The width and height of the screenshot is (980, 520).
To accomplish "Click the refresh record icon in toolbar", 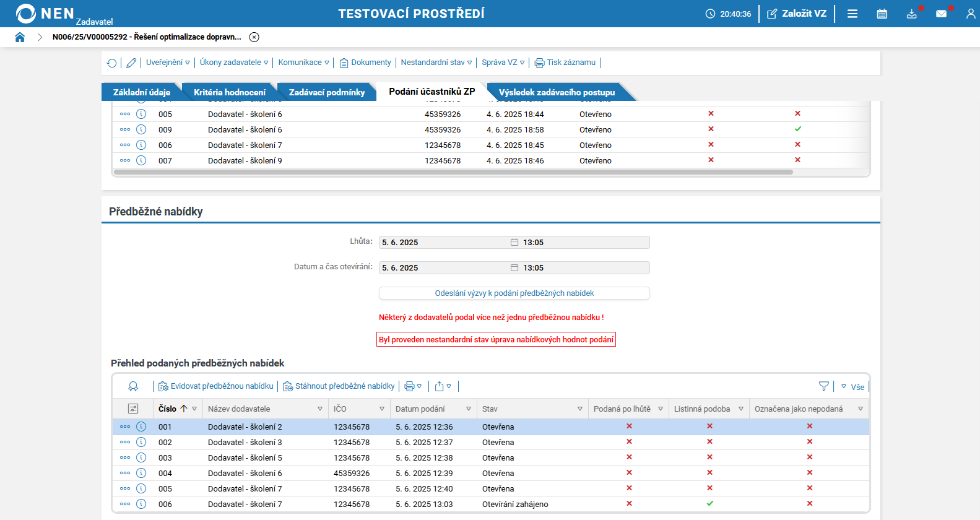I will (112, 63).
